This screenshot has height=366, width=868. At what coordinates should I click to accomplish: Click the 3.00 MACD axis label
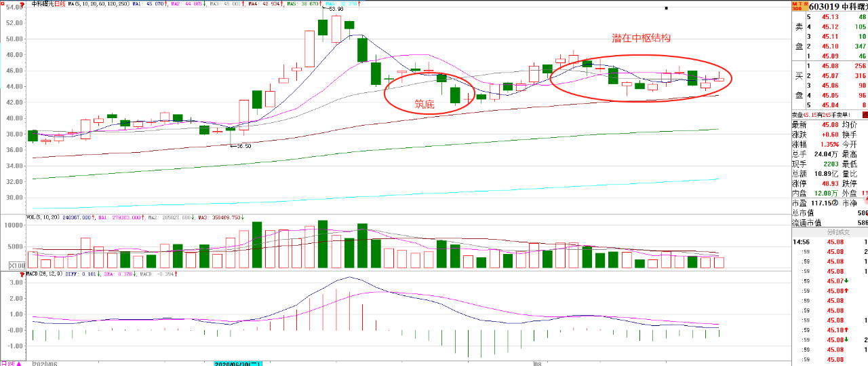tap(15, 282)
